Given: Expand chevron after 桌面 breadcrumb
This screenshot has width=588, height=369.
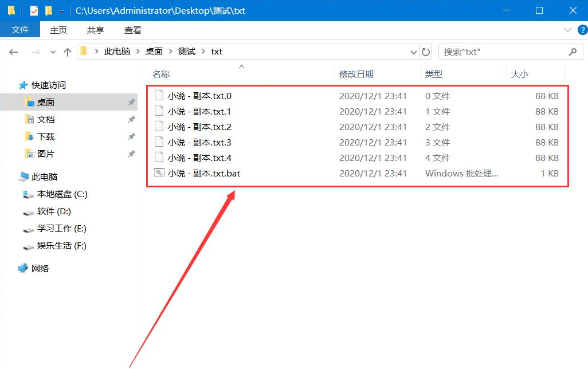Looking at the screenshot, I should 171,52.
